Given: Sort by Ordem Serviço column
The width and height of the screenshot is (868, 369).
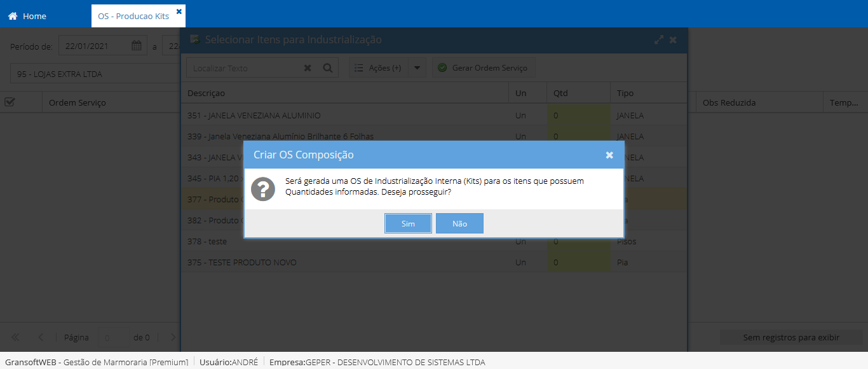Looking at the screenshot, I should (78, 102).
